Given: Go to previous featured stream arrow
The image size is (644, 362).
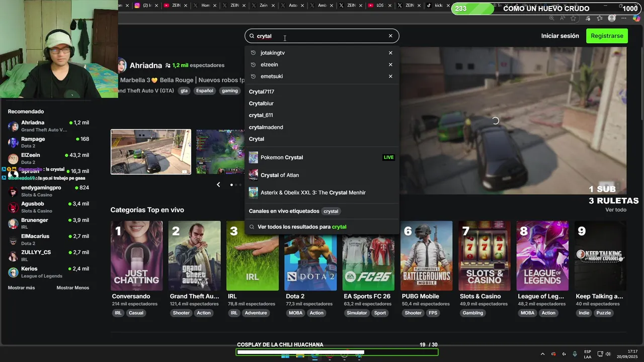Looking at the screenshot, I should pos(218,185).
